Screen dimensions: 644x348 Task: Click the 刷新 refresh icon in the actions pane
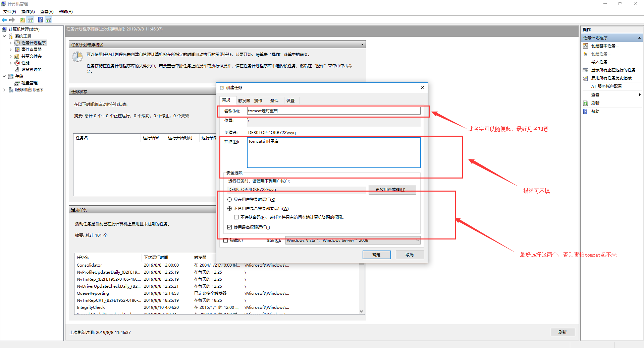pyautogui.click(x=585, y=103)
